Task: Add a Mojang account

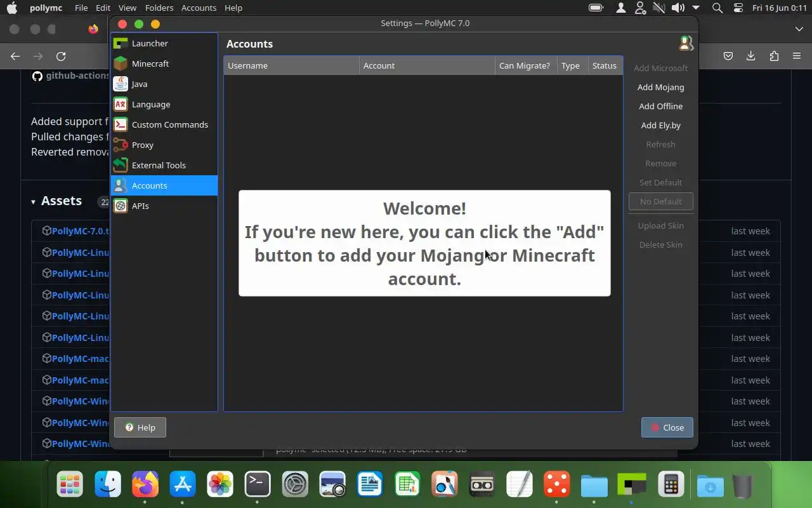Action: tap(660, 87)
